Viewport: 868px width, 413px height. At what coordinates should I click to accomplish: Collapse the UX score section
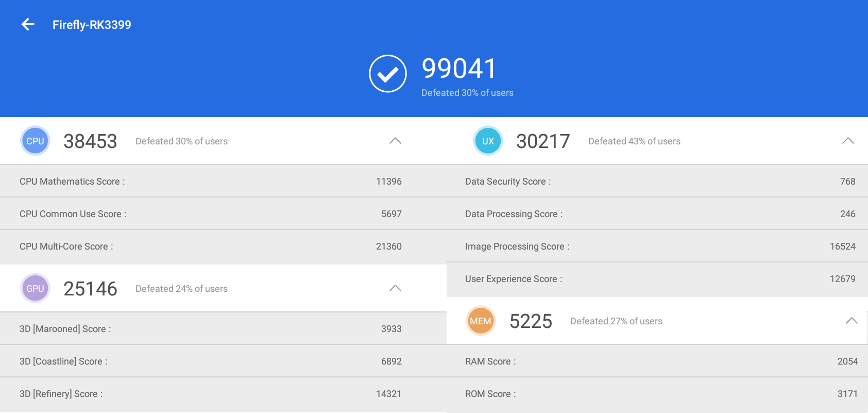(x=848, y=141)
